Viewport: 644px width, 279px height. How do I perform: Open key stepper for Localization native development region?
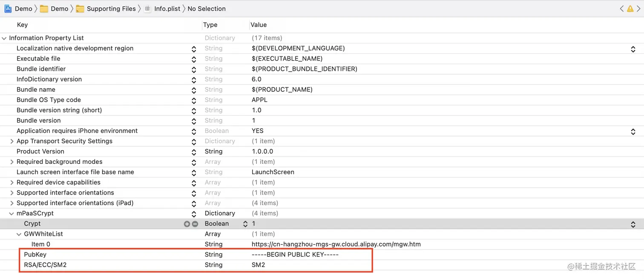tap(194, 49)
